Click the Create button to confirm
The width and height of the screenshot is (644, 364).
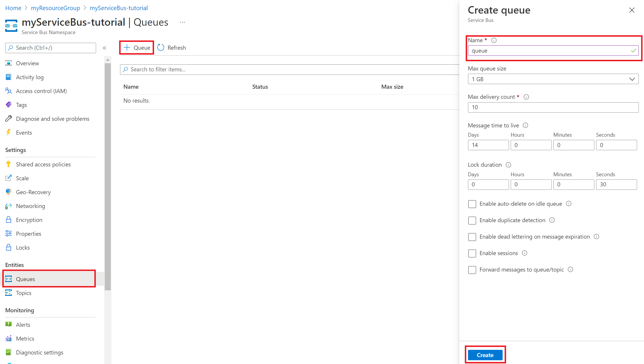point(485,355)
